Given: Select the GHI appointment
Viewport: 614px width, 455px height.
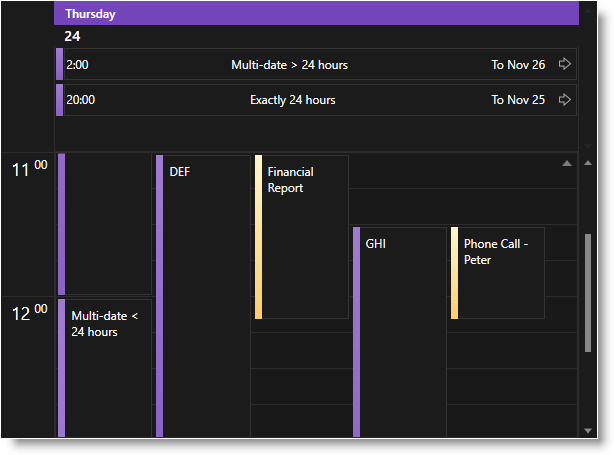Looking at the screenshot, I should coord(399,330).
